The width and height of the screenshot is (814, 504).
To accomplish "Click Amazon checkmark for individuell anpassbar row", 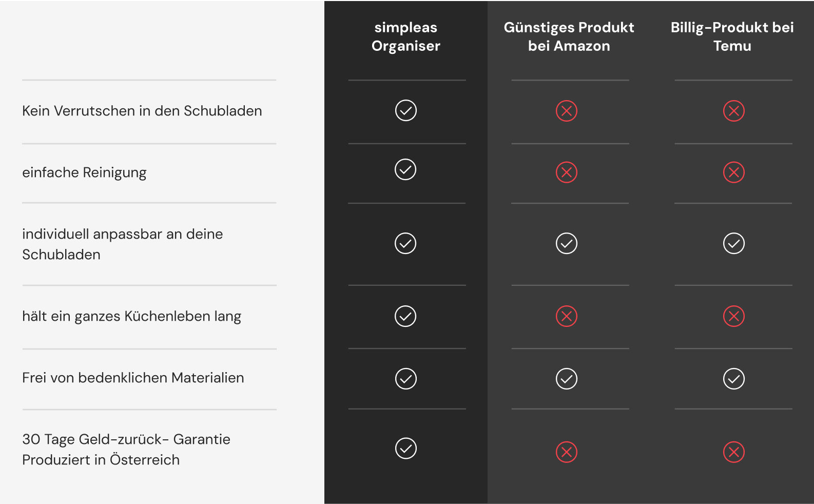I will click(567, 243).
